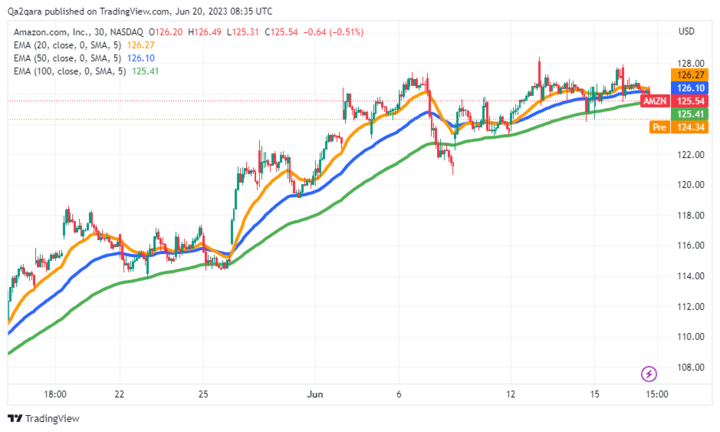Click the 15 date axis label

595,394
